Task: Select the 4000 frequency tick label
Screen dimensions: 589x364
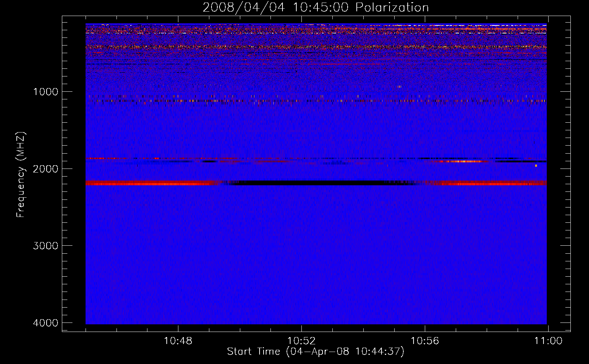Action: pos(46,323)
